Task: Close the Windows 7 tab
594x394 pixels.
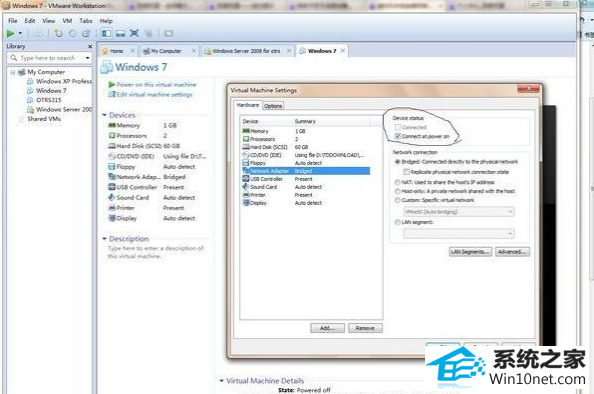Action: pyautogui.click(x=343, y=50)
